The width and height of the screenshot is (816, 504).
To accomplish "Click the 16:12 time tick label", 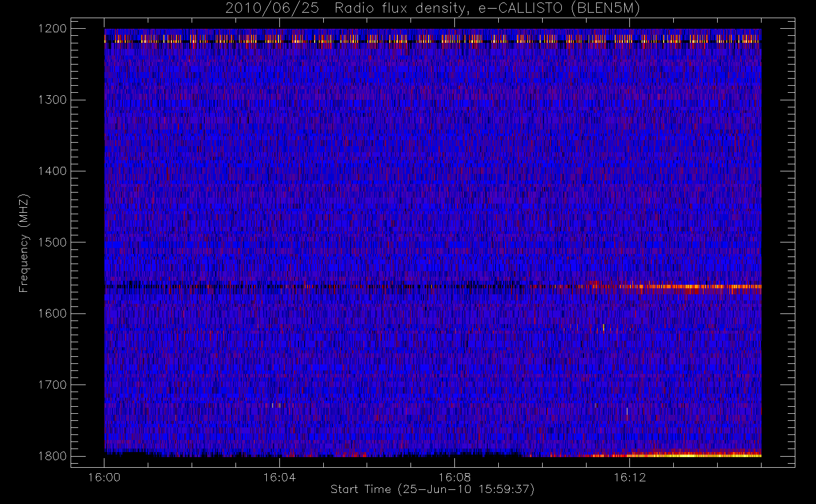I will 629,477.
